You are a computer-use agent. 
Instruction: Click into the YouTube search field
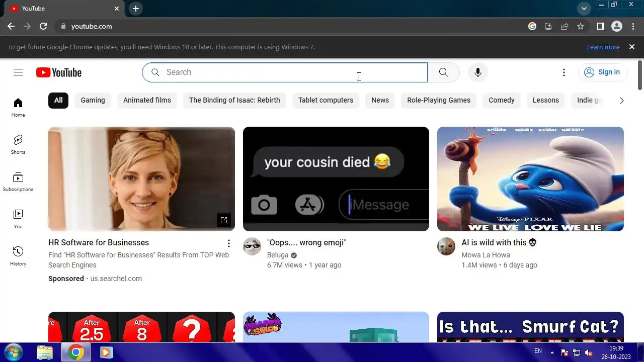pyautogui.click(x=285, y=72)
